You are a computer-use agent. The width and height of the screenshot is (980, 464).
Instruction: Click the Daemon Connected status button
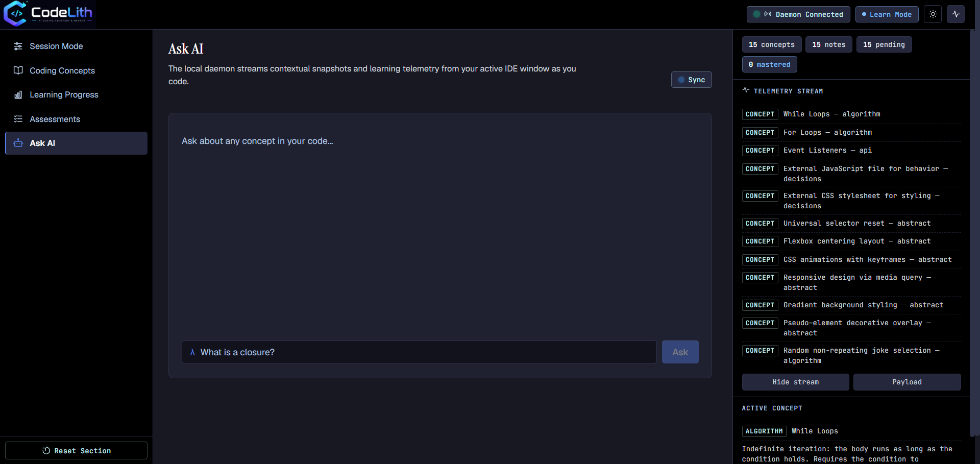click(x=798, y=14)
